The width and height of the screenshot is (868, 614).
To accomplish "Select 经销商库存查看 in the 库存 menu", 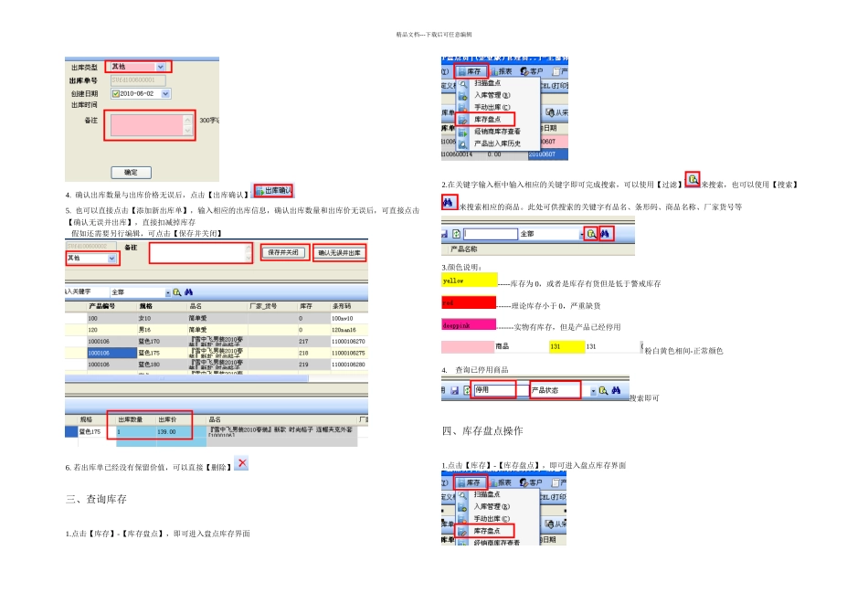I will 497,132.
